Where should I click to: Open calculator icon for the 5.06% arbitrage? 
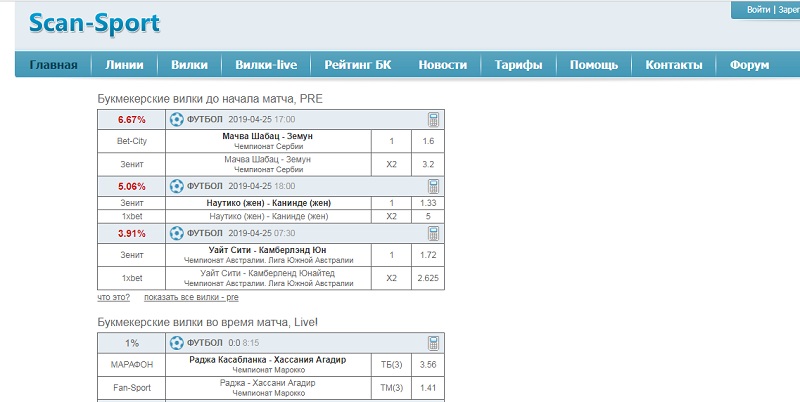coord(433,186)
